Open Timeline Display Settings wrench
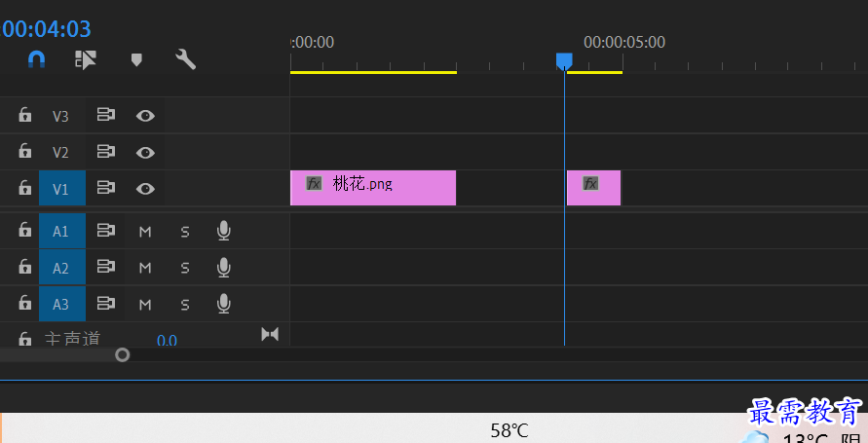This screenshot has height=443, width=868. pyautogui.click(x=185, y=59)
